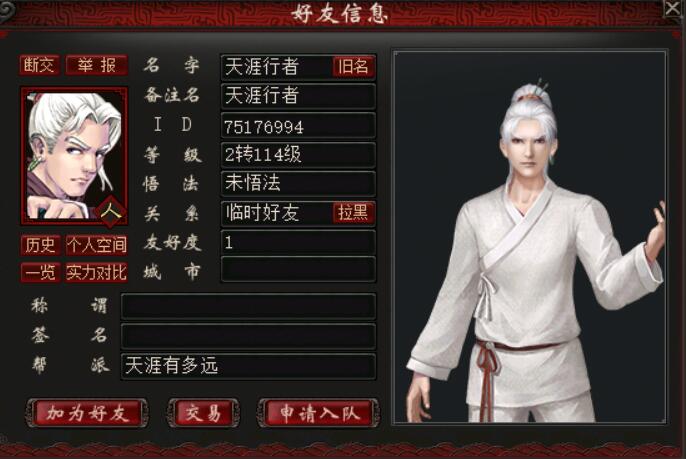The width and height of the screenshot is (686, 459).
Task: Click the empty 城市 city field
Action: coord(298,269)
